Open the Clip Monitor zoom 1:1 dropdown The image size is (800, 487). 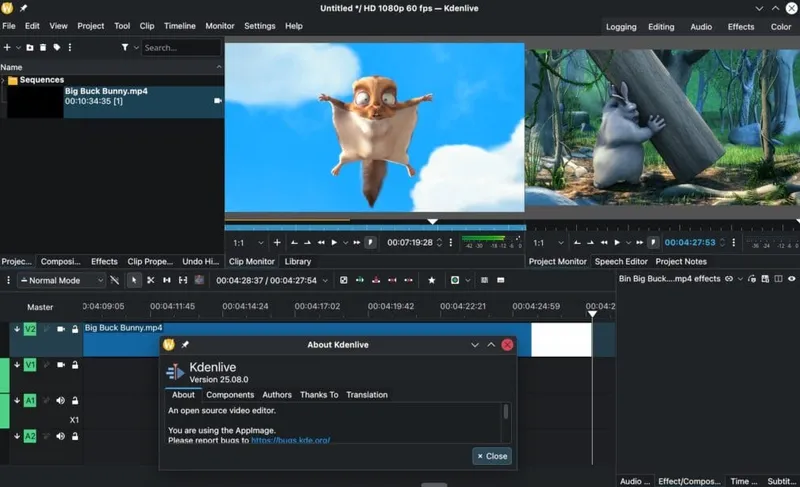tap(248, 243)
